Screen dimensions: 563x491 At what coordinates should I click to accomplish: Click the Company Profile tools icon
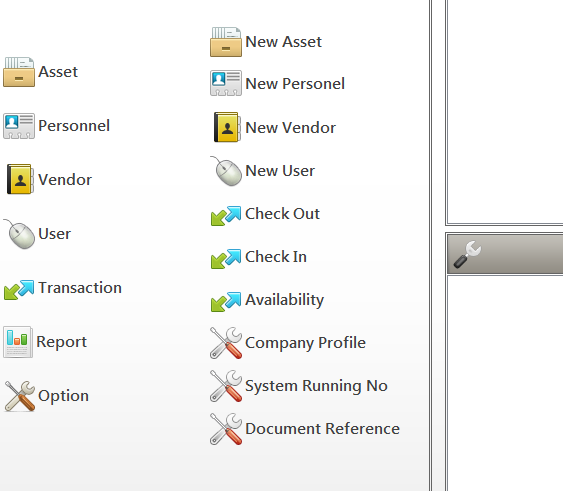(x=226, y=343)
